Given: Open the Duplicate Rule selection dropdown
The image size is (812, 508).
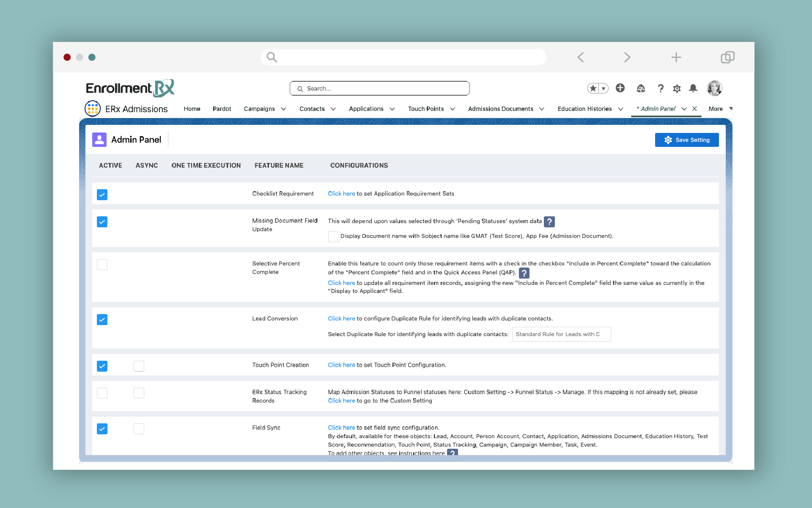Looking at the screenshot, I should (x=561, y=334).
